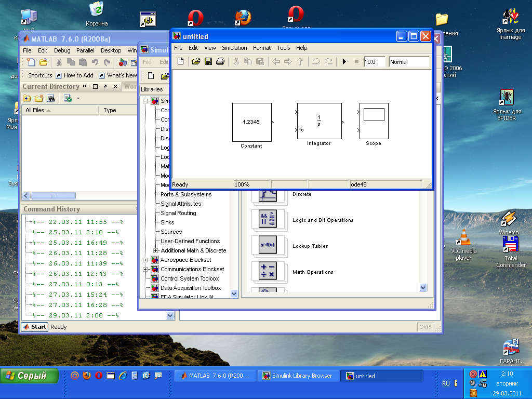This screenshot has width=532, height=399.
Task: Click the Cut scissors icon in untitled window
Action: 236,61
